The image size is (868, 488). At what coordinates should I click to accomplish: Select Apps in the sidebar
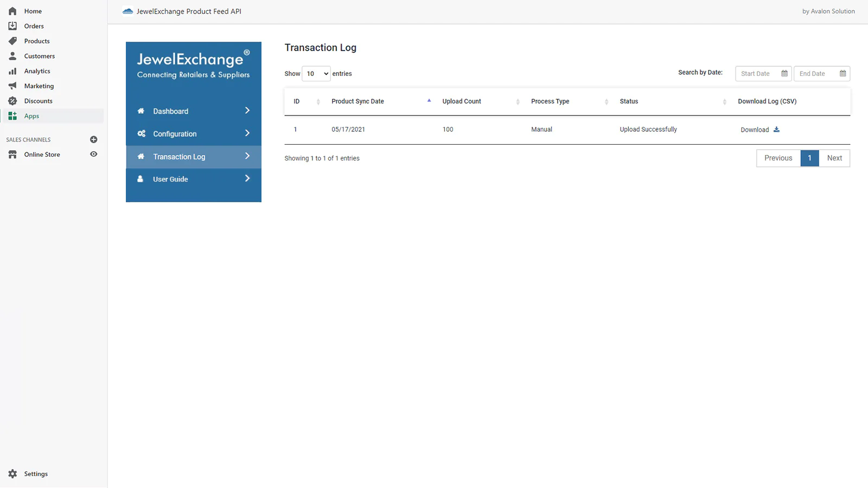click(x=53, y=116)
